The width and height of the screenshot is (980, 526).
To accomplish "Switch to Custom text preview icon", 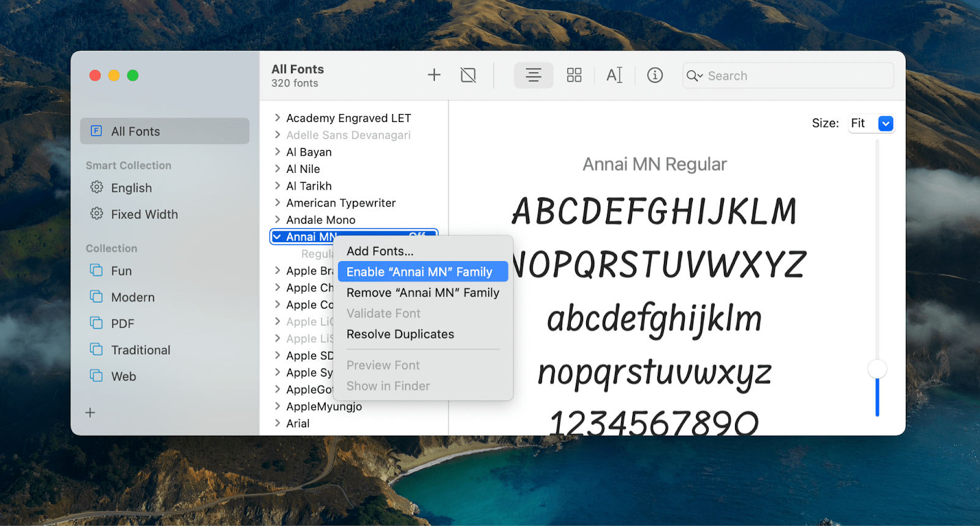I will pyautogui.click(x=614, y=75).
